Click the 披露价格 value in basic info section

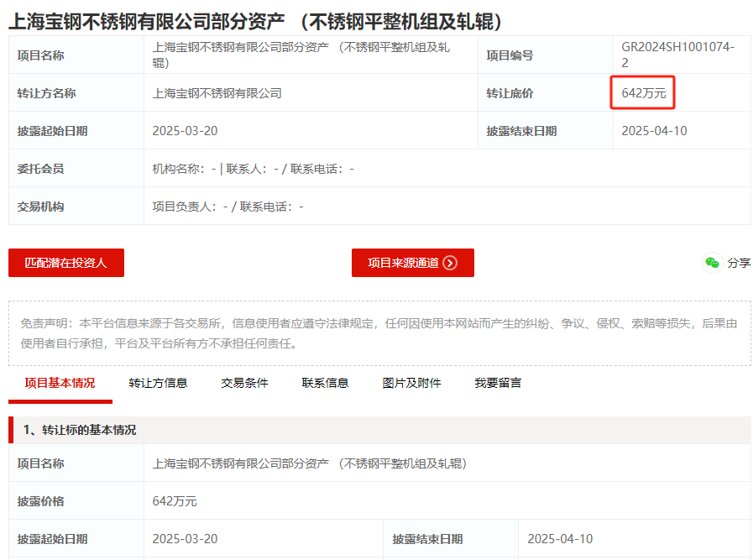click(175, 501)
